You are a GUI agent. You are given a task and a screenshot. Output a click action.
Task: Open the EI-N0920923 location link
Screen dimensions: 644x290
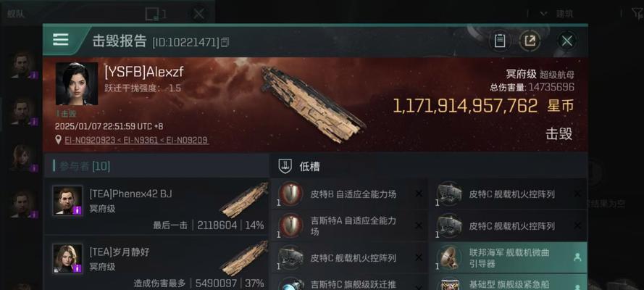click(90, 140)
